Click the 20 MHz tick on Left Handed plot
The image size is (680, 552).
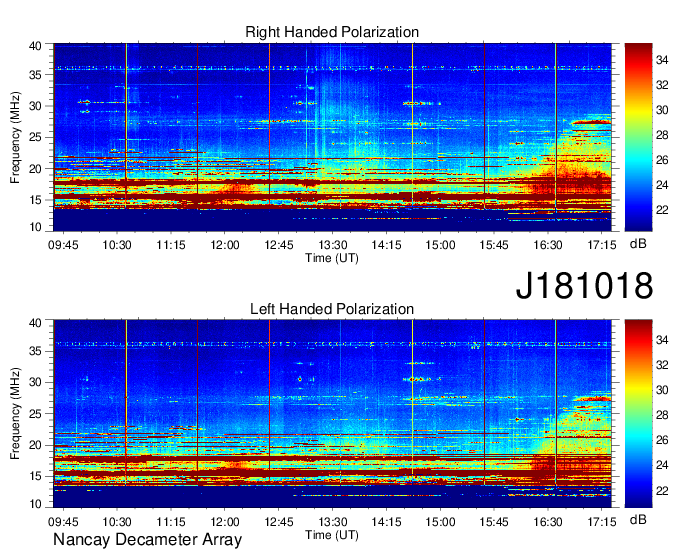pyautogui.click(x=35, y=445)
